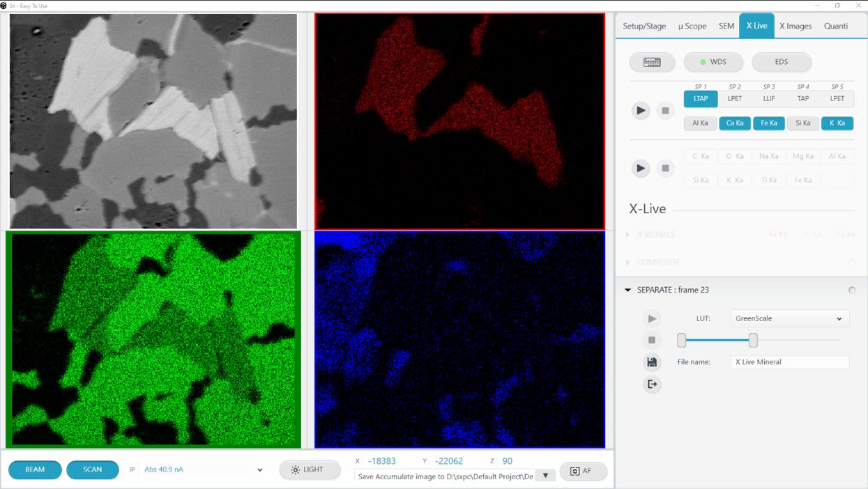Click the save icon in SEPARATE panel
Screen dimensions: 868x489
point(652,362)
